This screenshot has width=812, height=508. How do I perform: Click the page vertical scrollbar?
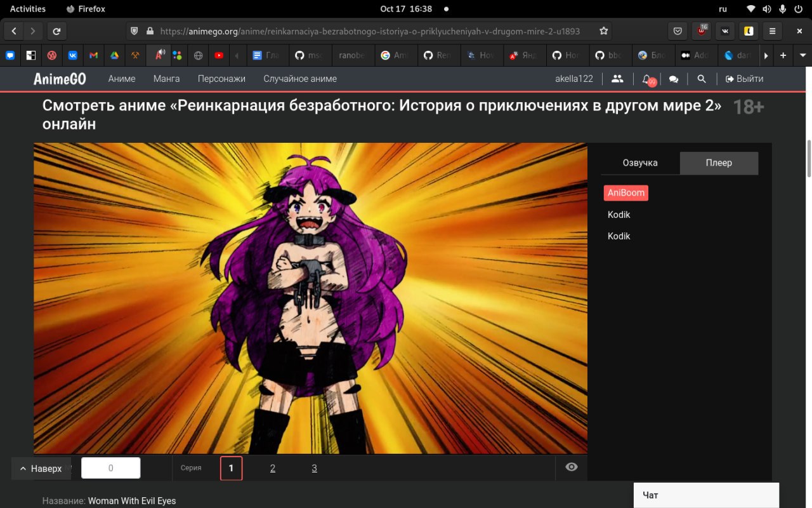coord(809,159)
